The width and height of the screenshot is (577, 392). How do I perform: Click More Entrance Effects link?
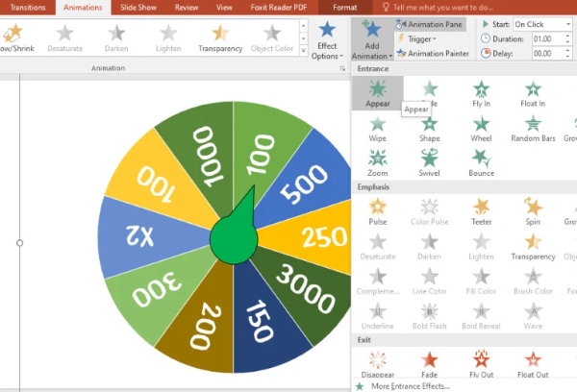(410, 386)
